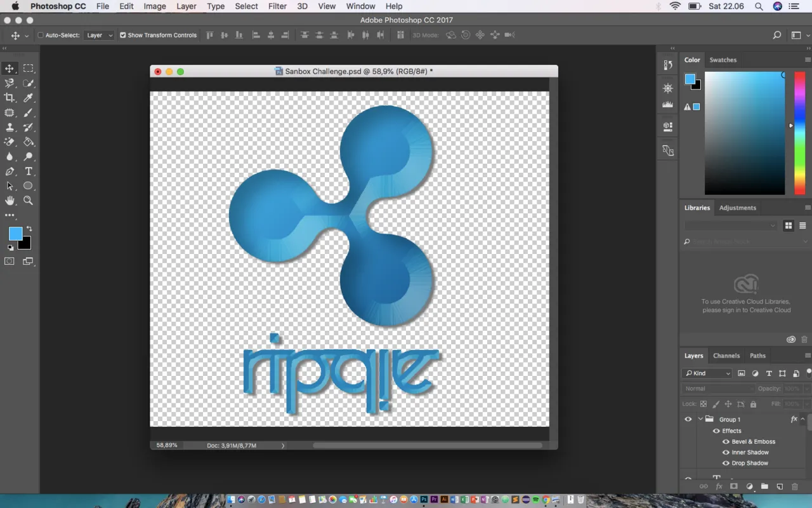Screen dimensions: 812x508
Task: Select the History Brush tool
Action: 29,127
